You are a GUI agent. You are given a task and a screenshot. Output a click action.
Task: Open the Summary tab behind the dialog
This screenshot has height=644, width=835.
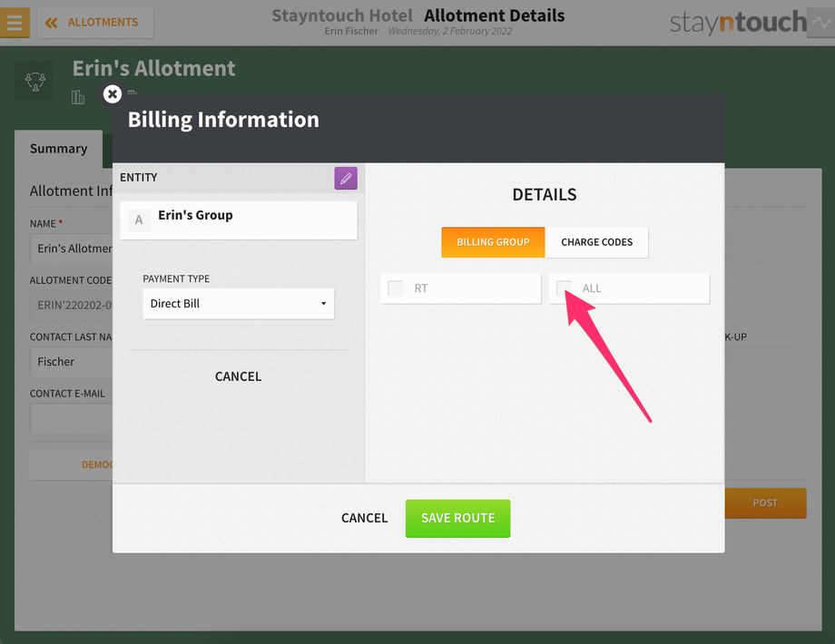[59, 149]
